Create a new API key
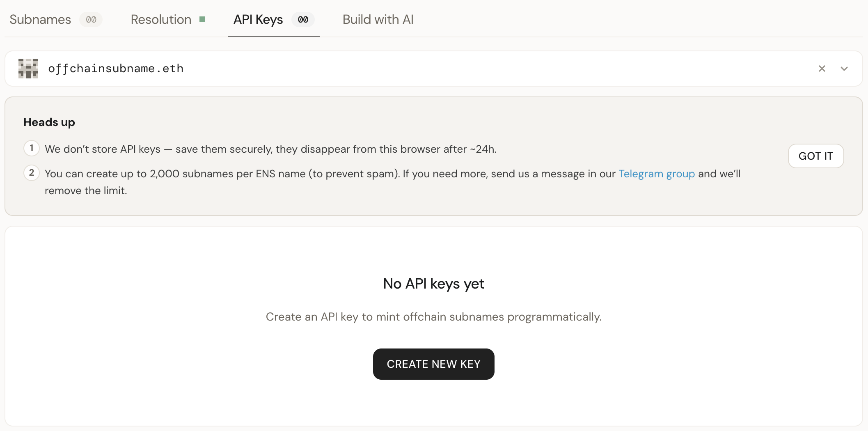The height and width of the screenshot is (431, 868). tap(433, 364)
